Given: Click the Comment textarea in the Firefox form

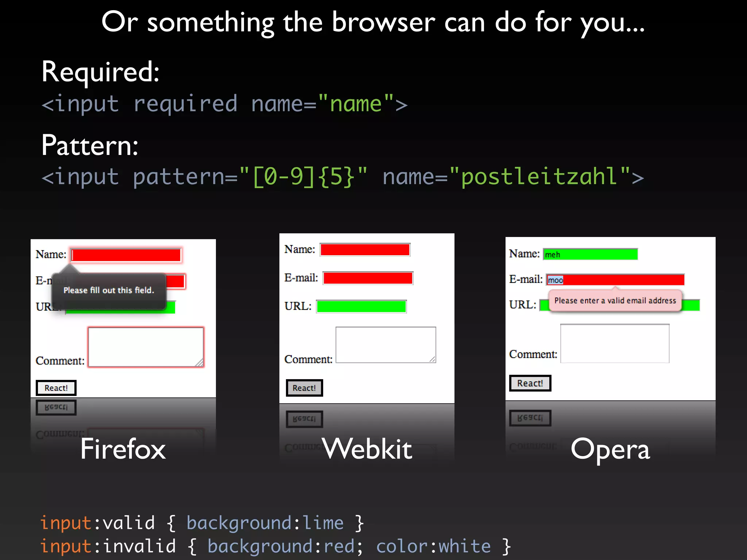Looking at the screenshot, I should pos(146,347).
